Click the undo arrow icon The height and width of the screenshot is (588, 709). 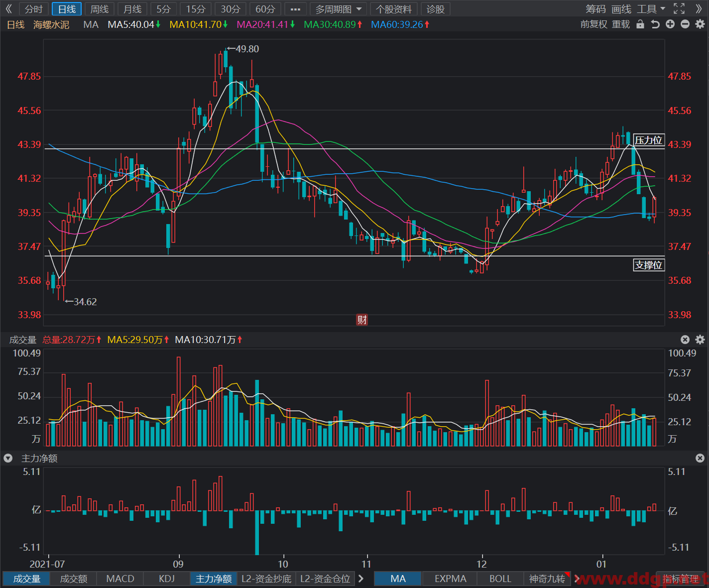point(655,24)
